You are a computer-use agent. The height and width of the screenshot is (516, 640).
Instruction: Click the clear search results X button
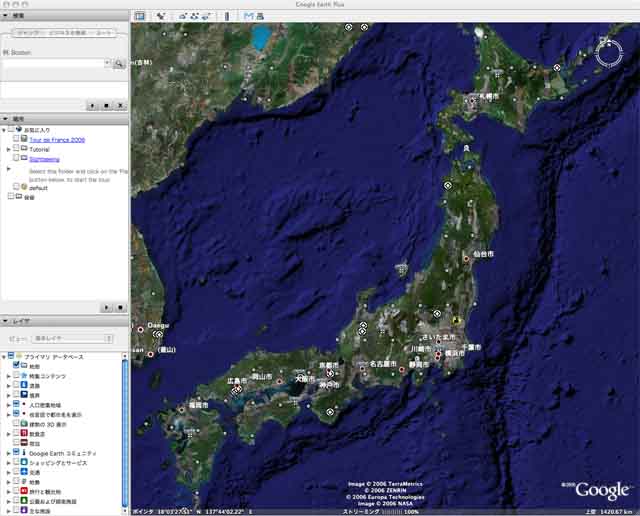(120, 106)
